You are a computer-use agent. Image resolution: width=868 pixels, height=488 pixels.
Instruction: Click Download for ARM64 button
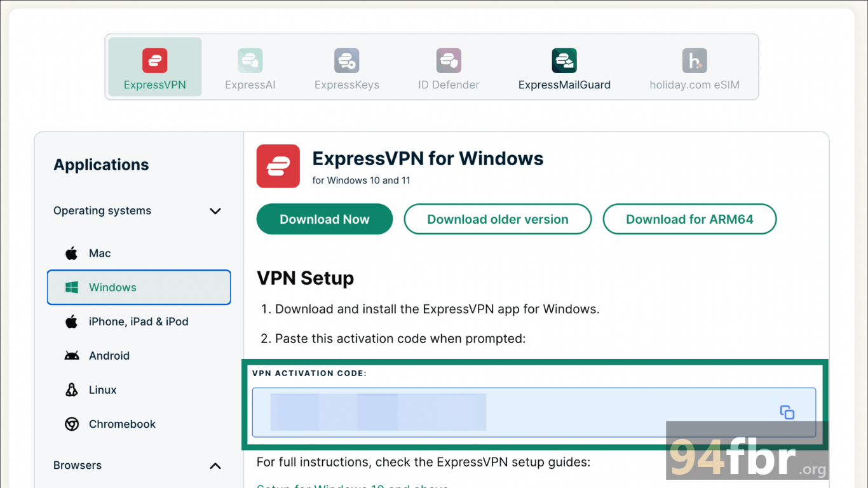click(x=689, y=219)
